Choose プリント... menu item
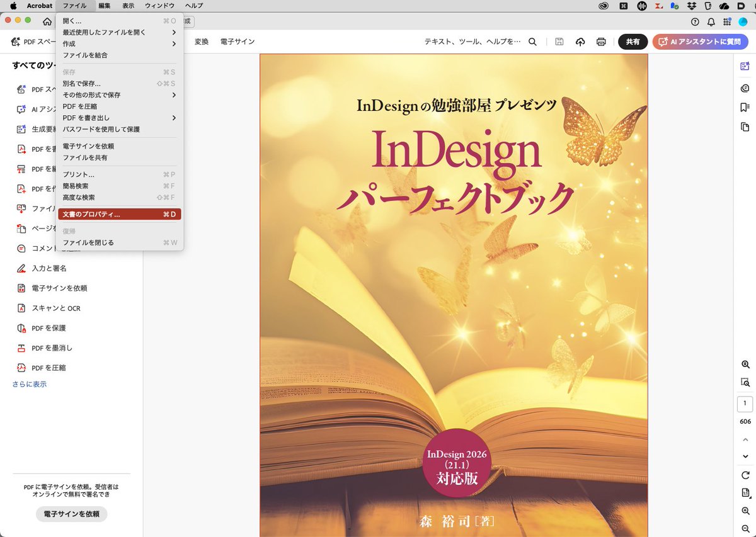The image size is (756, 537). (x=120, y=174)
